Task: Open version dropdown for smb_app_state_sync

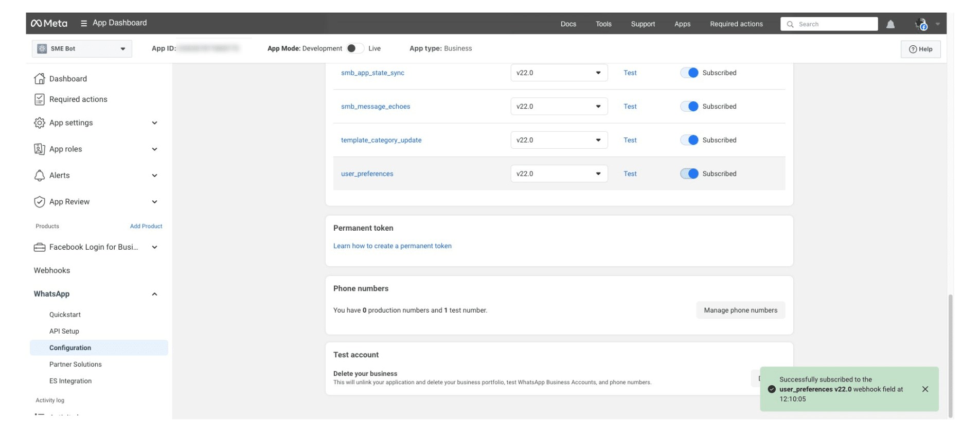Action: pos(559,73)
